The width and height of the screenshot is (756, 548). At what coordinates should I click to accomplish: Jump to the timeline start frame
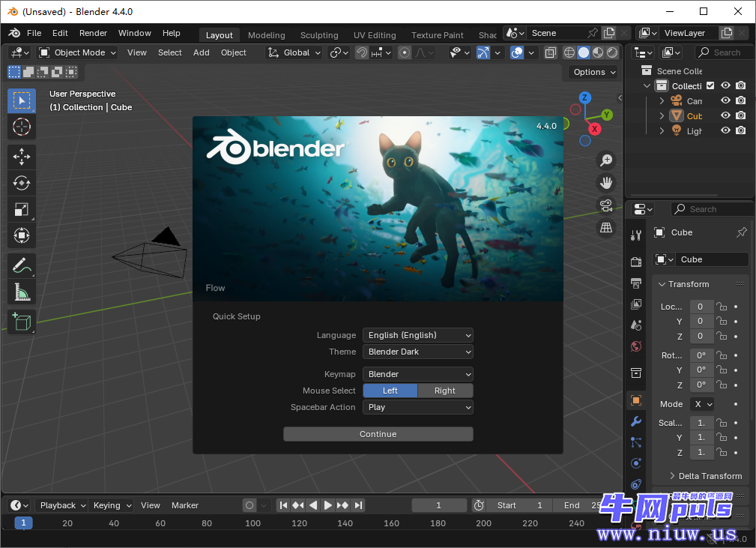click(x=283, y=505)
